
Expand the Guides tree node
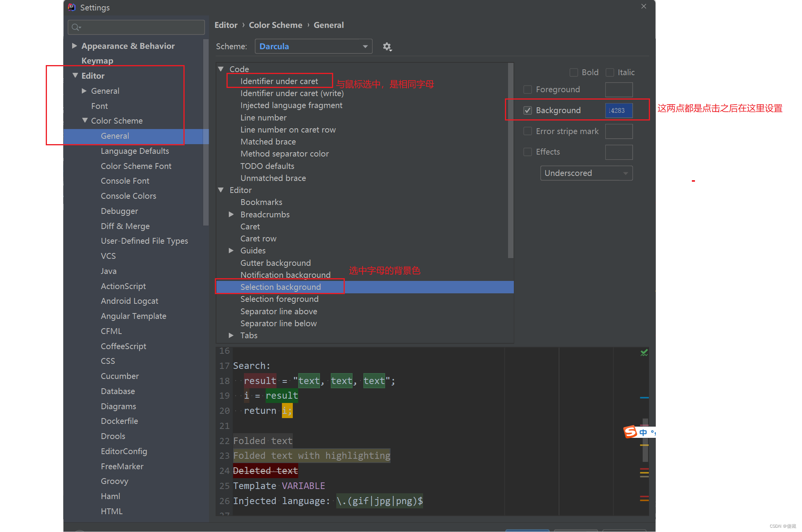coord(231,251)
